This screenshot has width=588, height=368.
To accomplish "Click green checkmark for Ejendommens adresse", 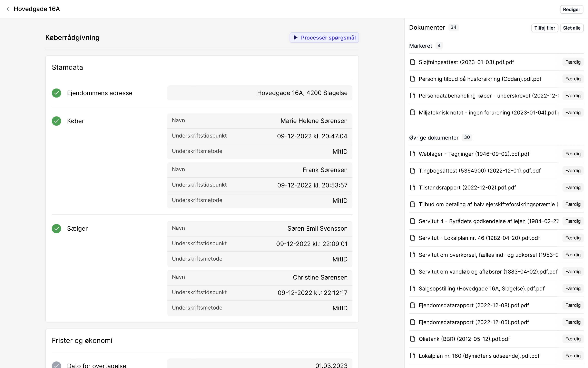I will [x=56, y=93].
